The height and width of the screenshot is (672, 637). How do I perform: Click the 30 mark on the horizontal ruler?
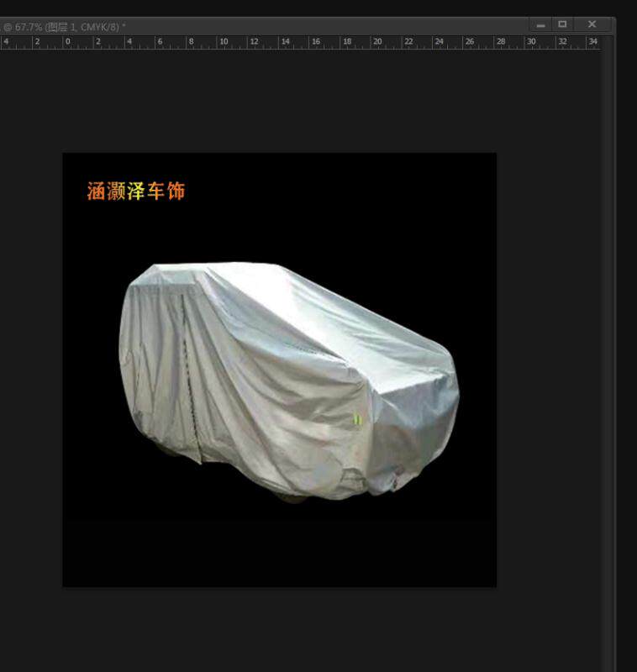tap(531, 41)
